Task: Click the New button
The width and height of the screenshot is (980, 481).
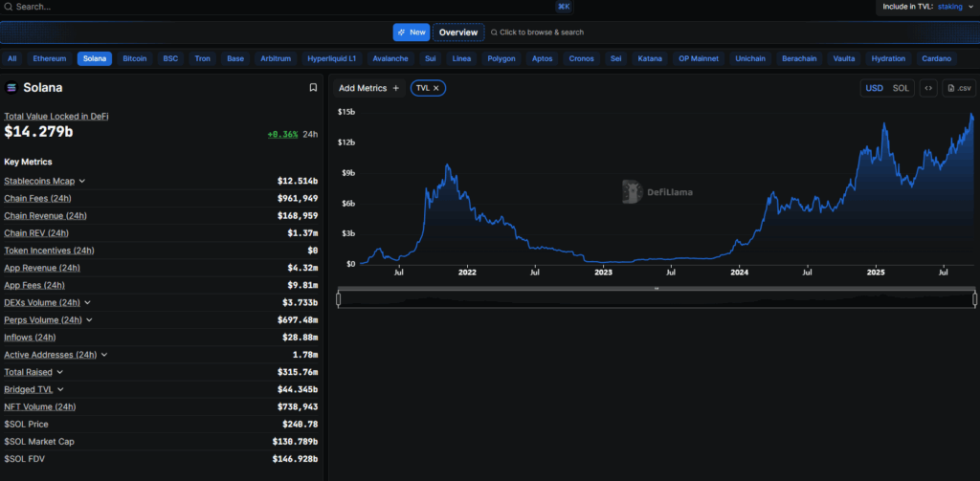Action: pos(412,33)
